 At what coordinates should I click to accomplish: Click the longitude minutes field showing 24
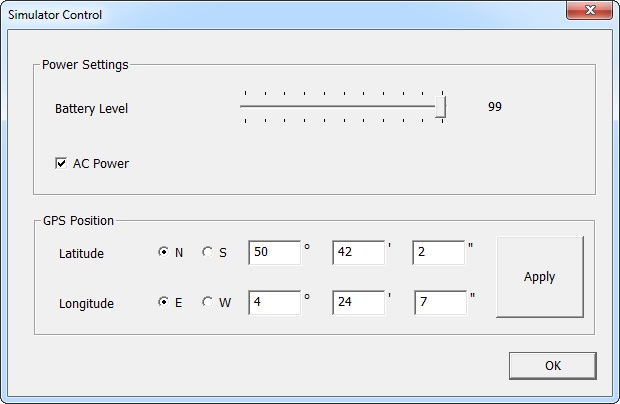coord(358,303)
